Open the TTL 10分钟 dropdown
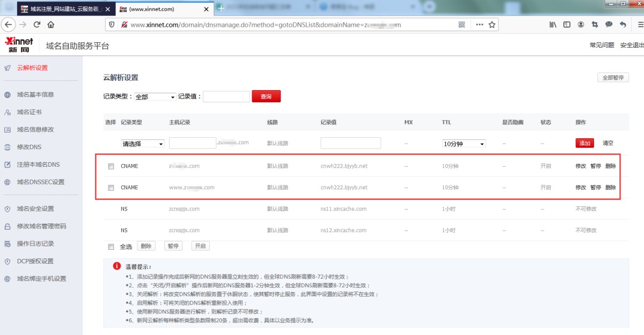 point(464,144)
